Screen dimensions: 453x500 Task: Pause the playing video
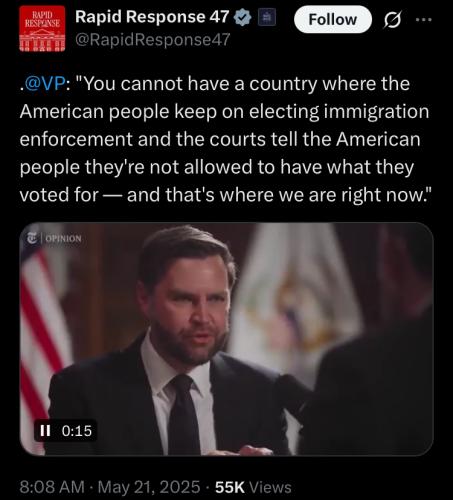(45, 431)
